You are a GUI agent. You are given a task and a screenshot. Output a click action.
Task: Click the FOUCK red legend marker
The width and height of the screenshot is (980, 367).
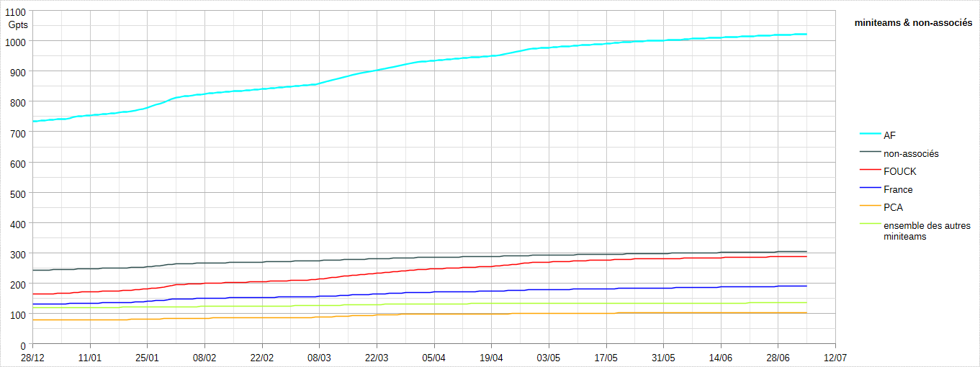pyautogui.click(x=871, y=170)
